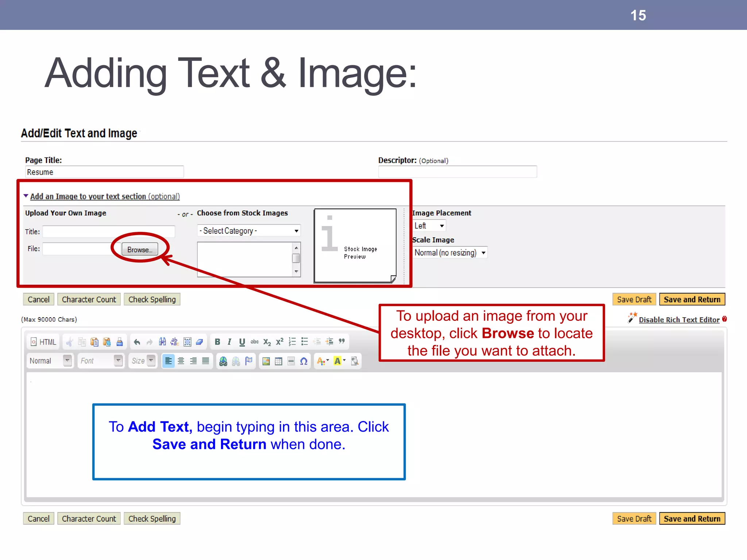Image resolution: width=747 pixels, height=560 pixels.
Task: Click the bottom Cancel button
Action: (39, 518)
